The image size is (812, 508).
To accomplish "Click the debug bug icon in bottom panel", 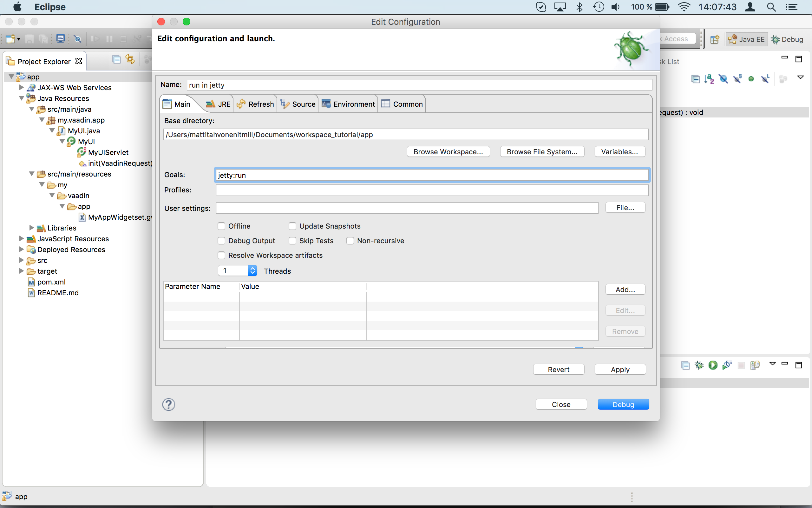I will click(699, 365).
